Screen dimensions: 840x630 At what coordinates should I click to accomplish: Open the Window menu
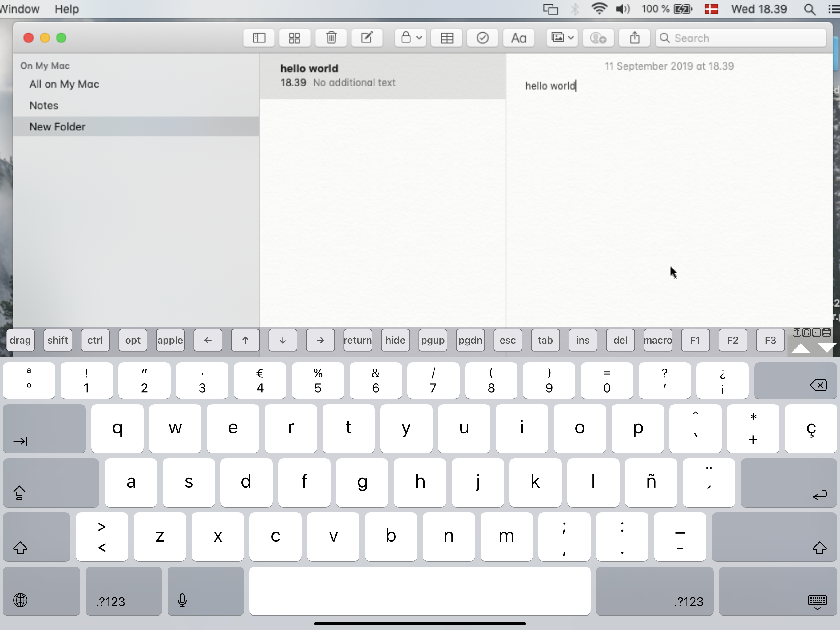20,9
